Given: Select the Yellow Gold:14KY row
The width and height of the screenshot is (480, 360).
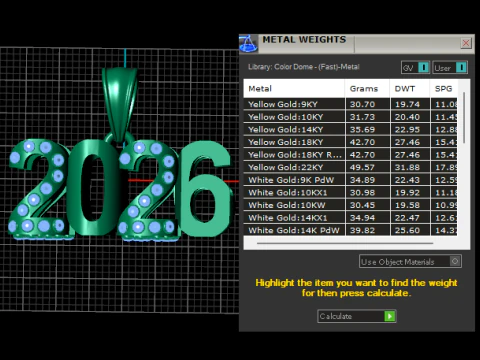Looking at the screenshot, I should coord(350,130).
